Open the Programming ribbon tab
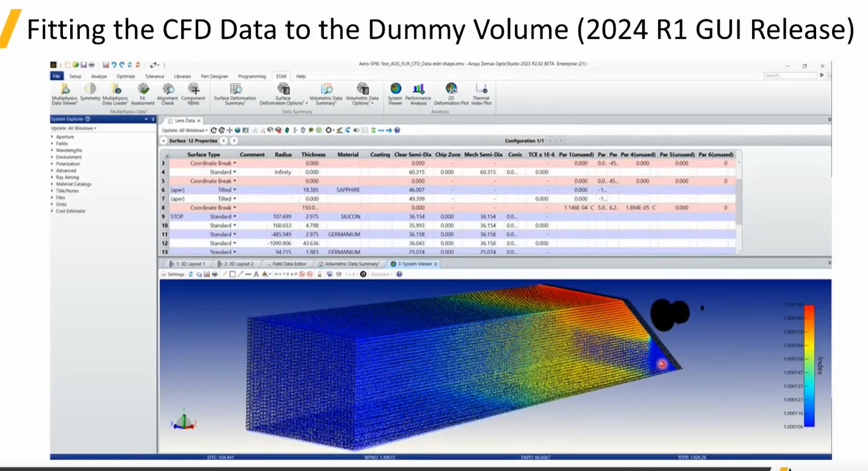868x471 pixels. click(x=252, y=76)
